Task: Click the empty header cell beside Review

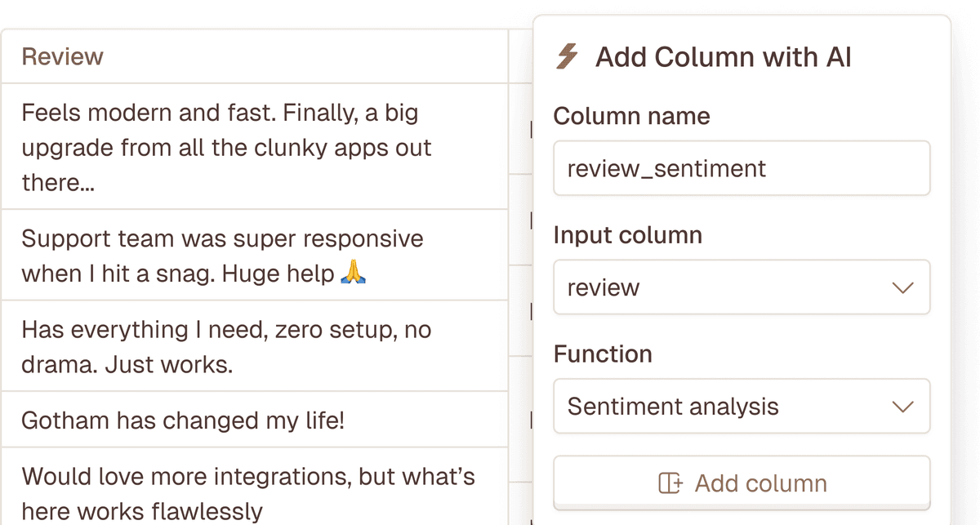Action: (520, 57)
